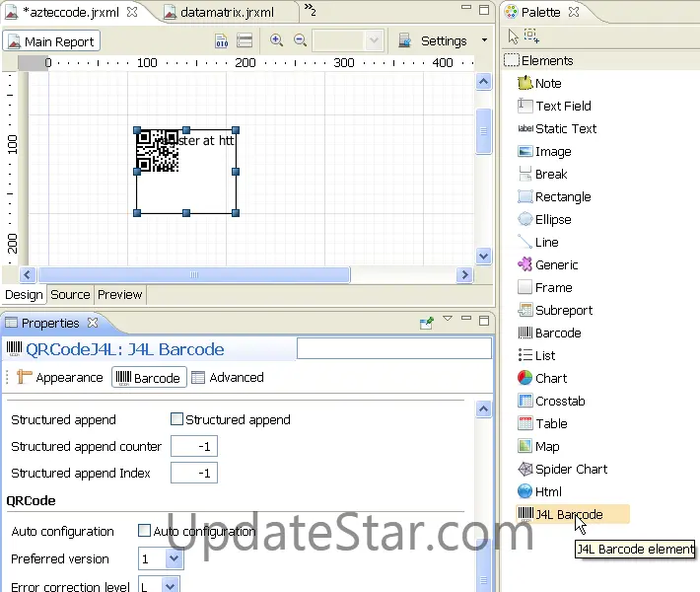Open the Preview tab
Viewport: 700px width, 592px height.
tap(119, 295)
